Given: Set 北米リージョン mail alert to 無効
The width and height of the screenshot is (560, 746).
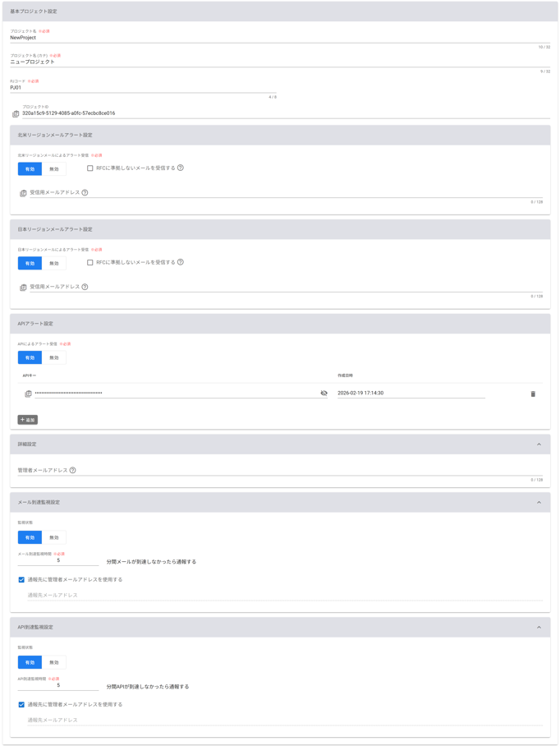Looking at the screenshot, I should point(54,169).
